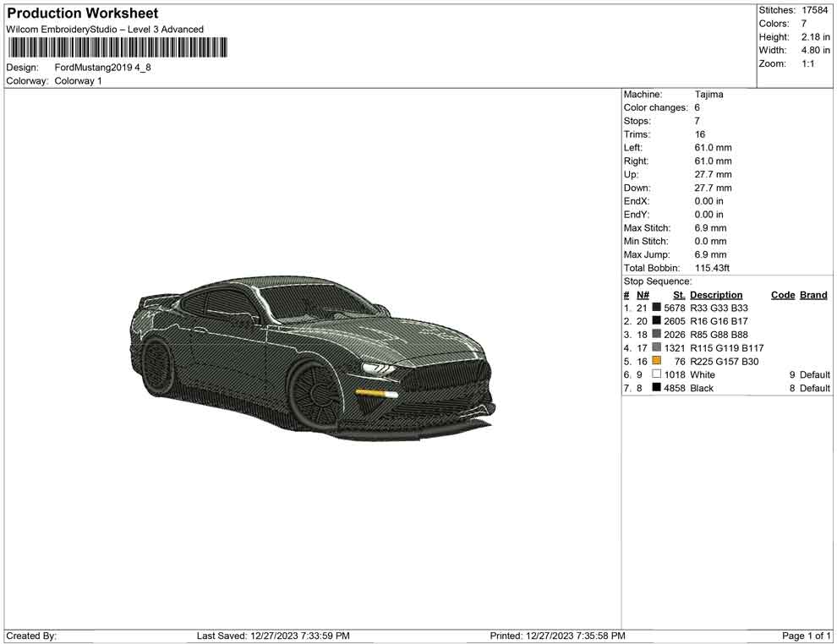Image resolution: width=837 pixels, height=644 pixels.
Task: Click the R16 G16 B17 color swatch
Action: (657, 321)
